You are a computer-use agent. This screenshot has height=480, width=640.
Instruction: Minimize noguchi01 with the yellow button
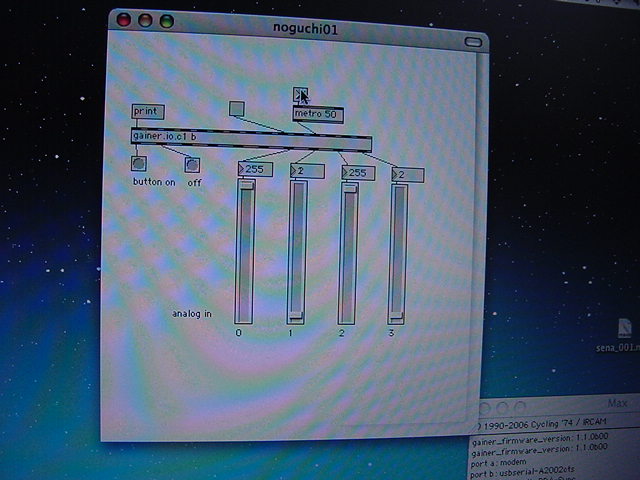coord(145,20)
